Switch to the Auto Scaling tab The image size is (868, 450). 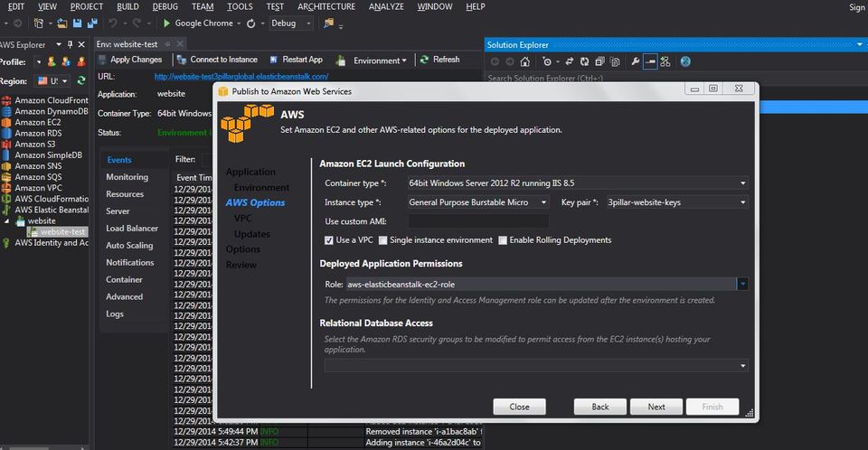[129, 245]
